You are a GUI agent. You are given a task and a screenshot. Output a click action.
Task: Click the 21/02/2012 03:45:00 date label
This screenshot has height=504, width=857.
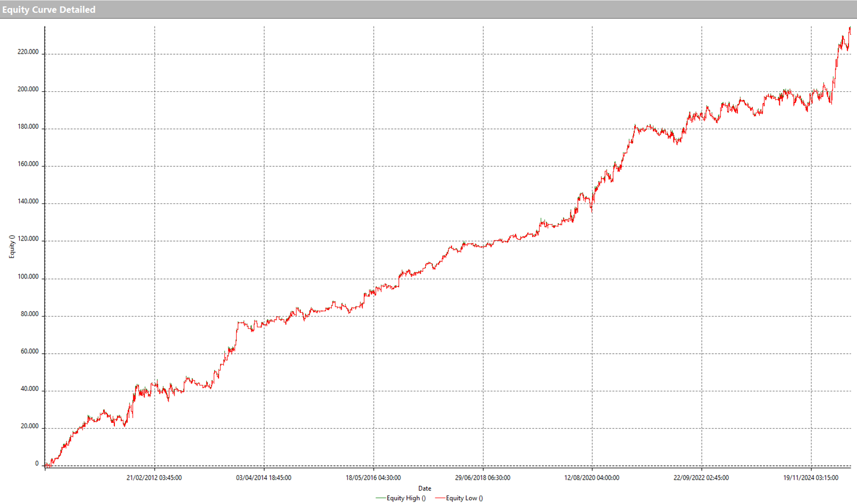(x=154, y=478)
